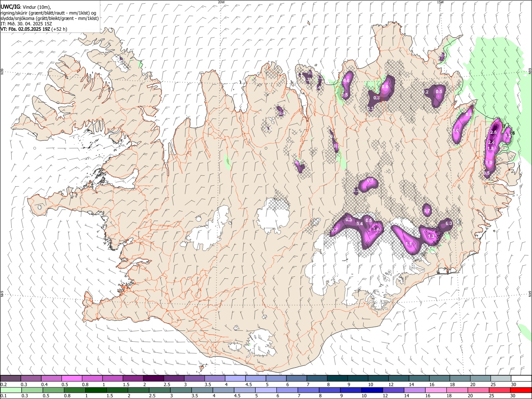Click the '15W' longitude label on the top edge

pos(440,2)
